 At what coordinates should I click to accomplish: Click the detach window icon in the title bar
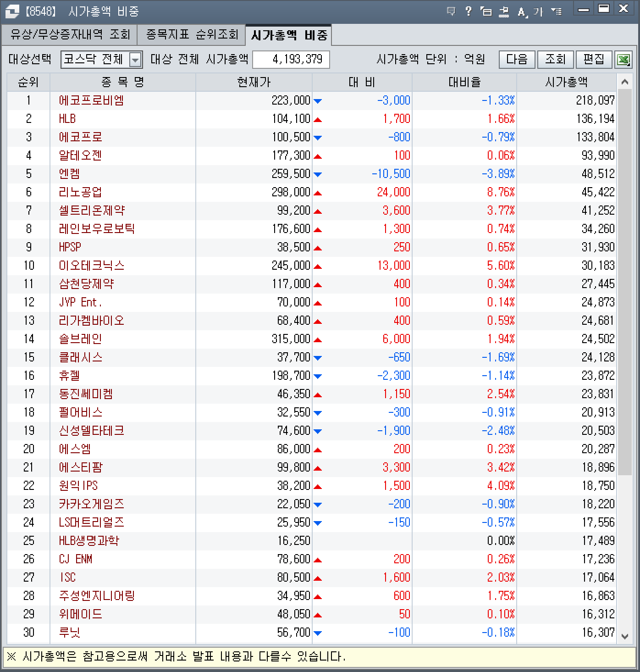pos(486,11)
